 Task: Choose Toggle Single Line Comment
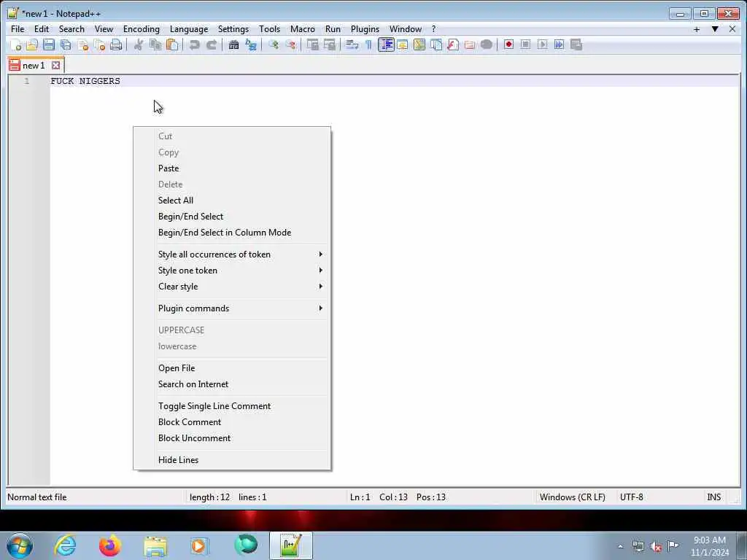232,406
